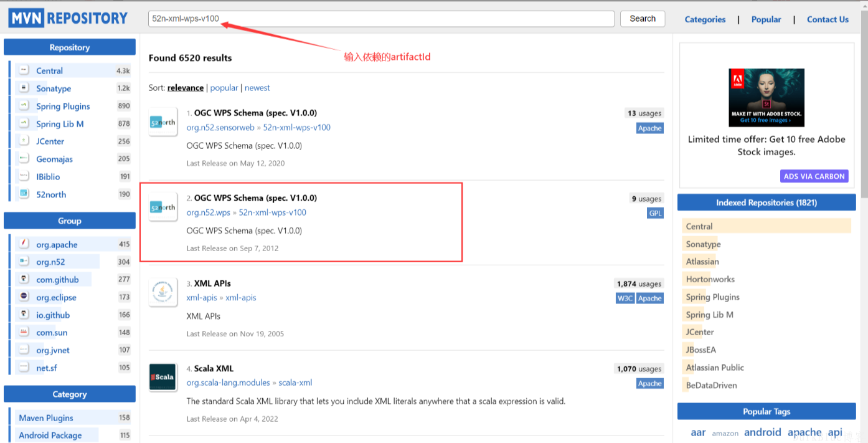Open the Scala XML result title
The width and height of the screenshot is (868, 443).
coord(214,368)
